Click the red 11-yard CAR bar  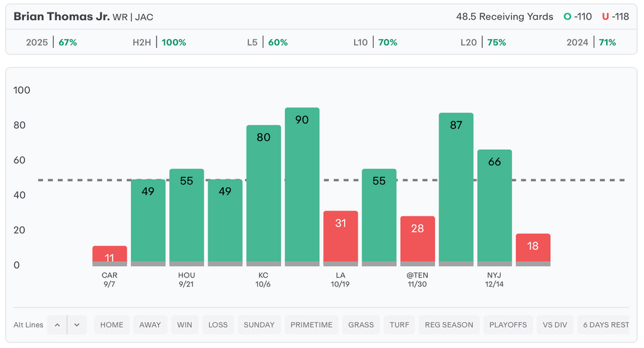pyautogui.click(x=109, y=254)
